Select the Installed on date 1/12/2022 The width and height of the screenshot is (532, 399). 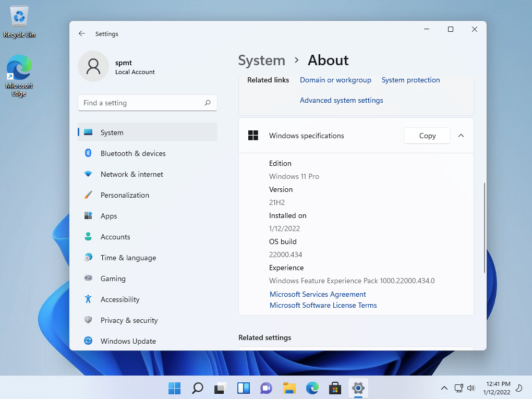click(284, 228)
